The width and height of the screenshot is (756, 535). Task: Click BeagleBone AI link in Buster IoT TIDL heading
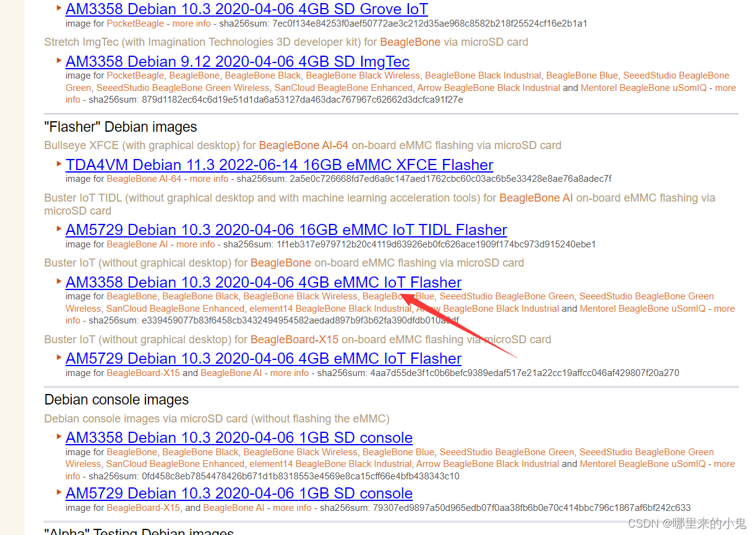coord(536,198)
